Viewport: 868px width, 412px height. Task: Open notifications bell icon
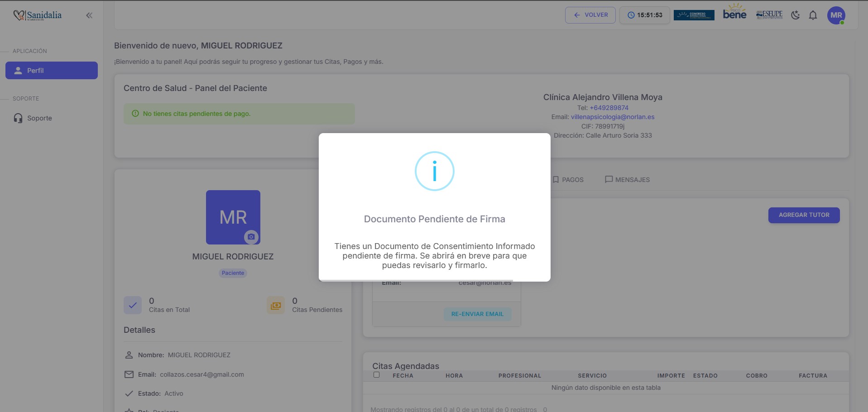[813, 15]
